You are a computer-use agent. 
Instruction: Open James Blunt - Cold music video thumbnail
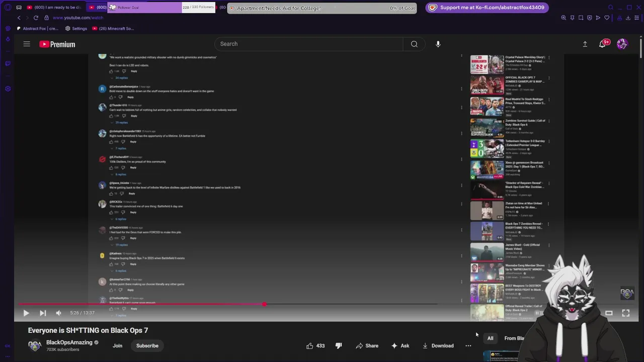(487, 252)
